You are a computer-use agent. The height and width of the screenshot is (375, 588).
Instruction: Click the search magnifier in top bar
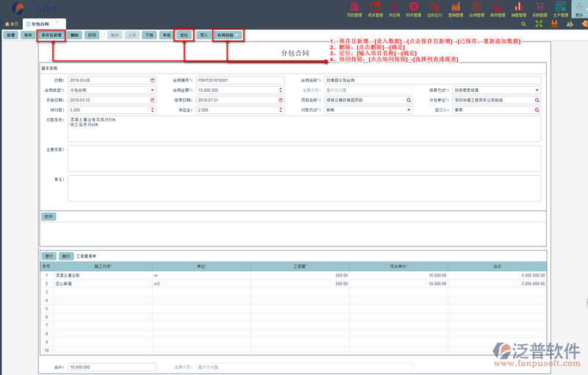[x=523, y=24]
